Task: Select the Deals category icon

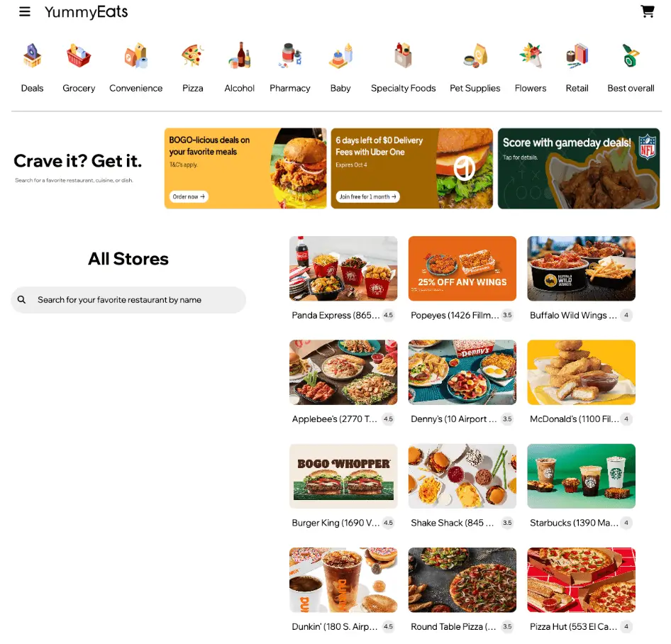Action: point(32,55)
